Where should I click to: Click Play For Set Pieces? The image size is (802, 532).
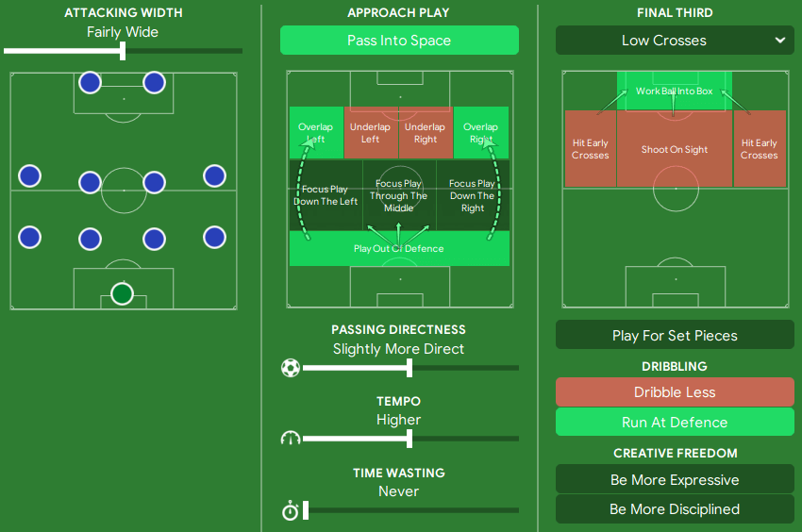(x=675, y=335)
